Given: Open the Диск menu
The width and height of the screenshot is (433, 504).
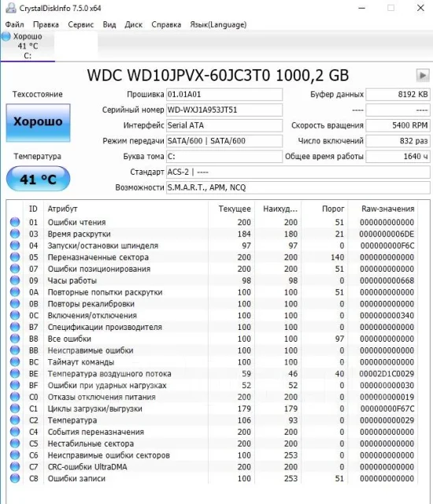Looking at the screenshot, I should tap(133, 24).
